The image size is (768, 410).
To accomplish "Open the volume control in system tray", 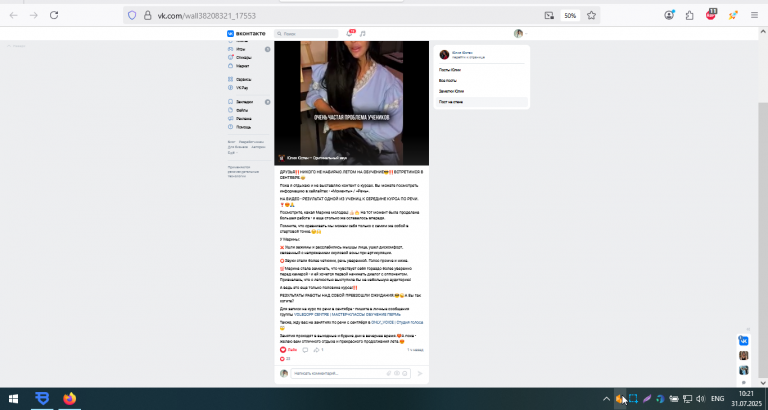I will tap(701, 399).
